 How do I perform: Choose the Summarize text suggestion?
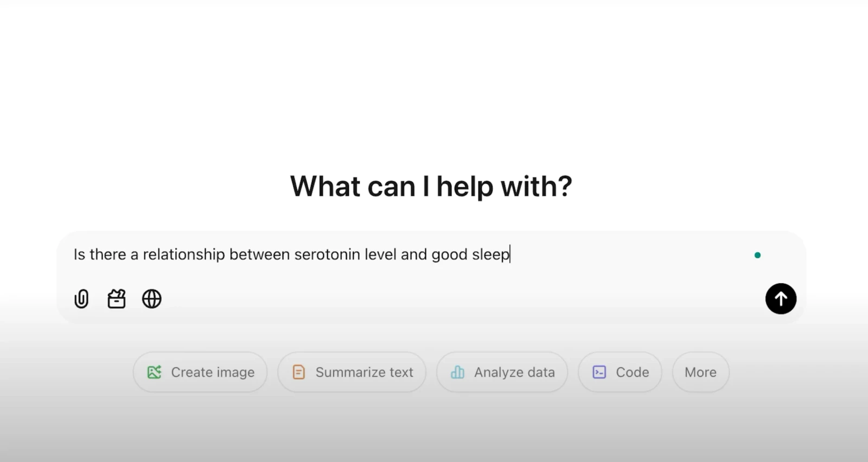(352, 372)
